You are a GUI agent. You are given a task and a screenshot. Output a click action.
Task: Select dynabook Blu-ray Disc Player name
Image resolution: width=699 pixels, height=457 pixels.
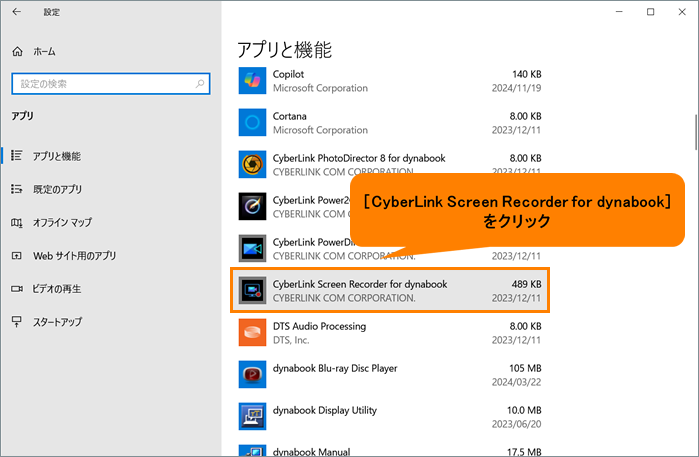tap(335, 368)
